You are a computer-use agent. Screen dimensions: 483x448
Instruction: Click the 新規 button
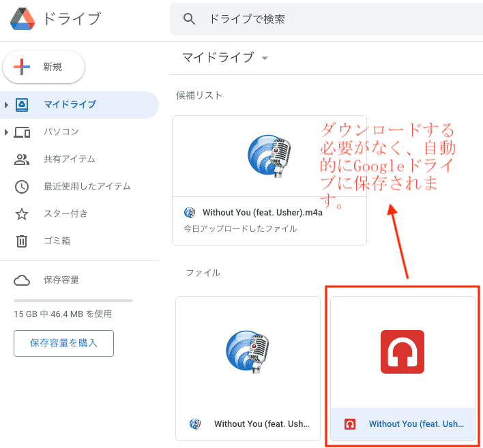[x=44, y=67]
